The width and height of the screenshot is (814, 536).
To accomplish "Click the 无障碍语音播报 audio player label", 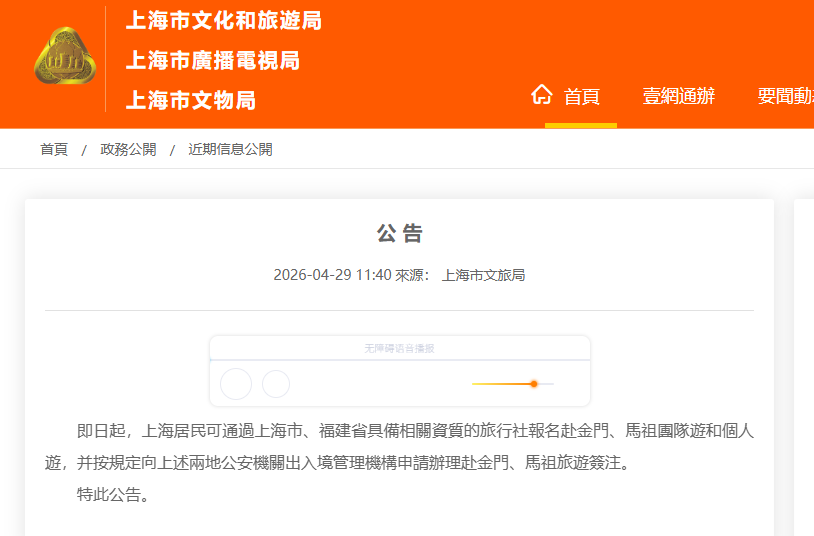I will (x=399, y=348).
